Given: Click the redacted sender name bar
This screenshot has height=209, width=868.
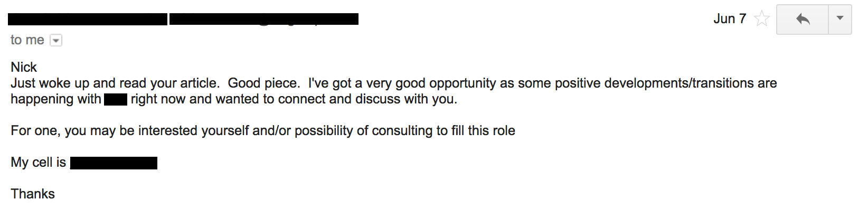Looking at the screenshot, I should coord(88,20).
